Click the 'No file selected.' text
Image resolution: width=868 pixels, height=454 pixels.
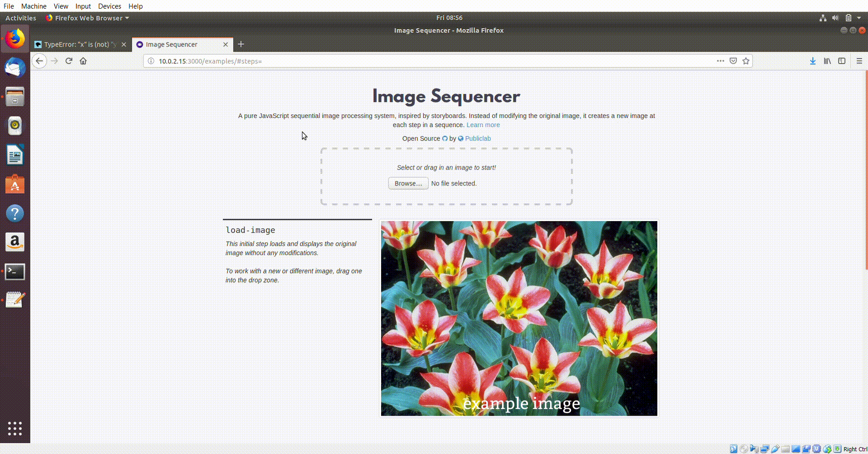tap(454, 184)
